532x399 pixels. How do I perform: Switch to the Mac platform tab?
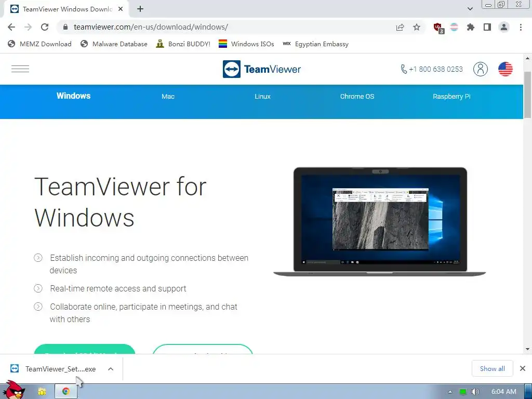pyautogui.click(x=168, y=96)
